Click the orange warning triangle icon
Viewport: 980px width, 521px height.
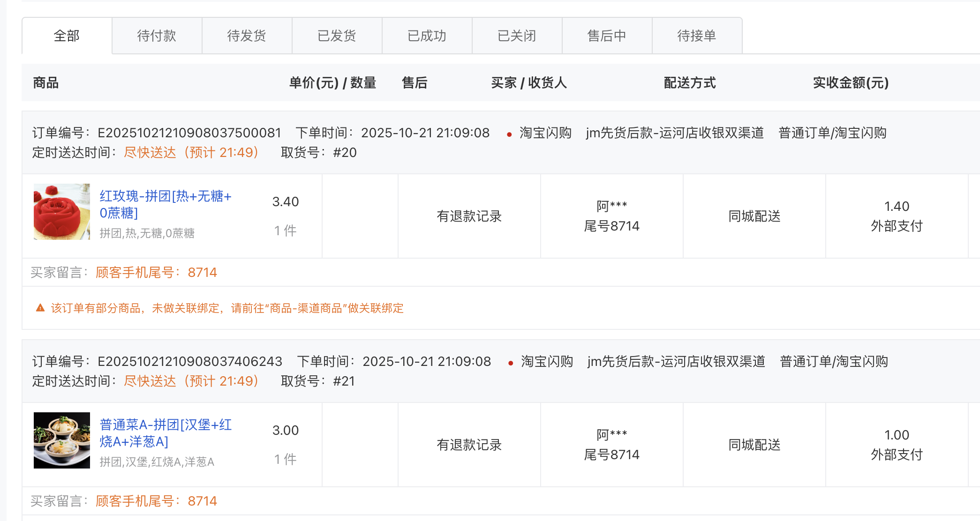pyautogui.click(x=40, y=308)
